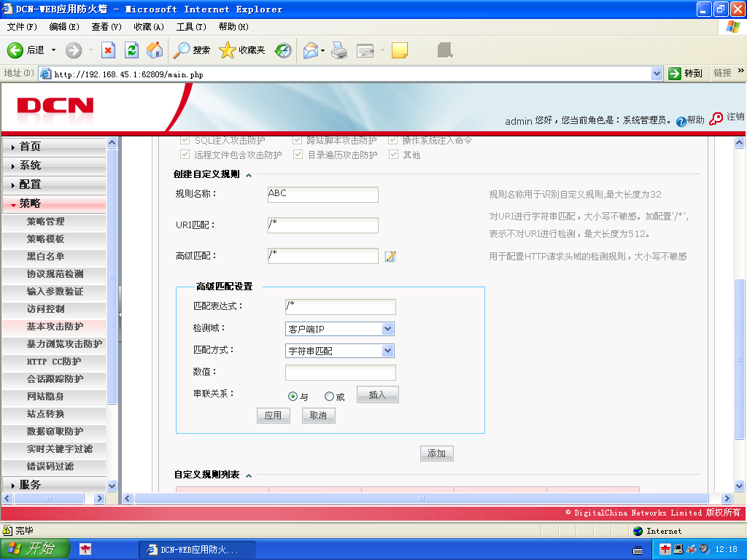Toggle SQL注入攻击防护 checkbox
The width and height of the screenshot is (747, 560).
(185, 141)
